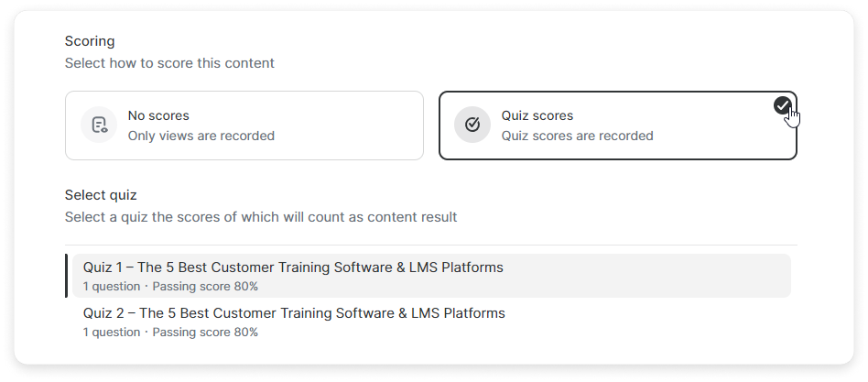
Task: Choose Quiz 2 from the quiz list
Action: click(430, 322)
